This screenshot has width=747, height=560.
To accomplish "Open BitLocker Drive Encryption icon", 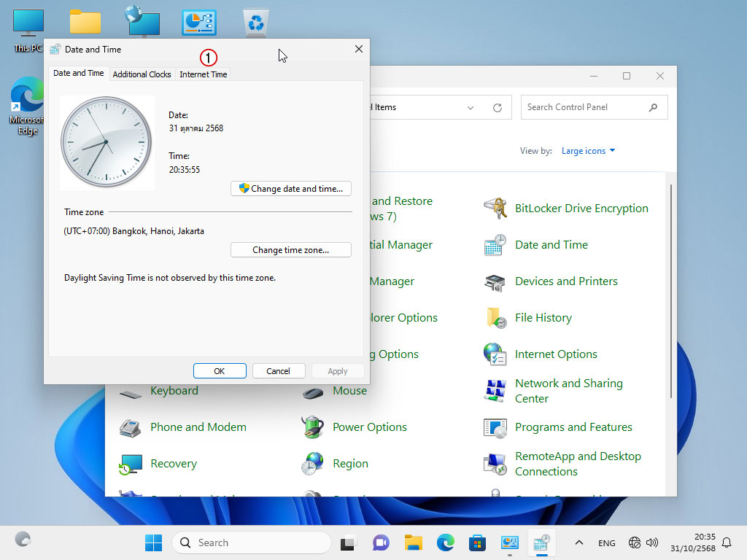I will tap(495, 209).
